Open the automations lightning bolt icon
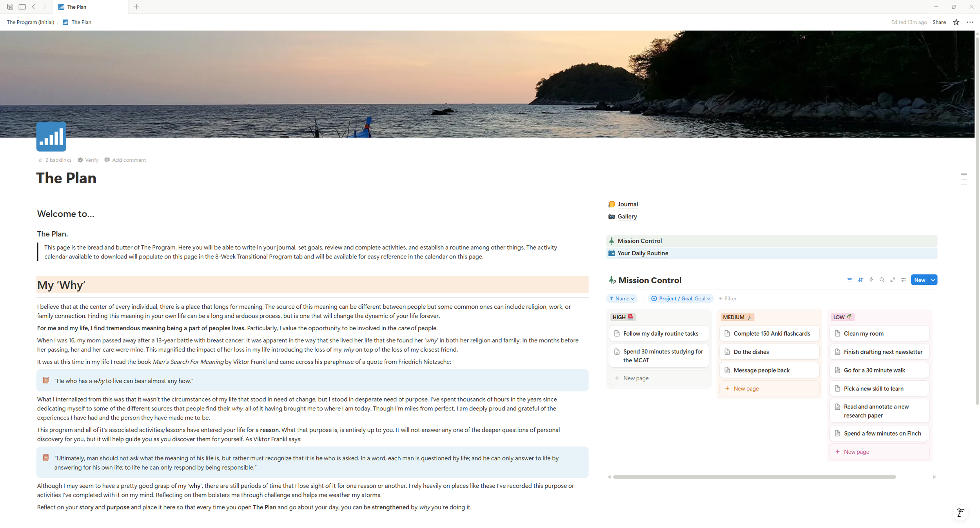 [871, 280]
